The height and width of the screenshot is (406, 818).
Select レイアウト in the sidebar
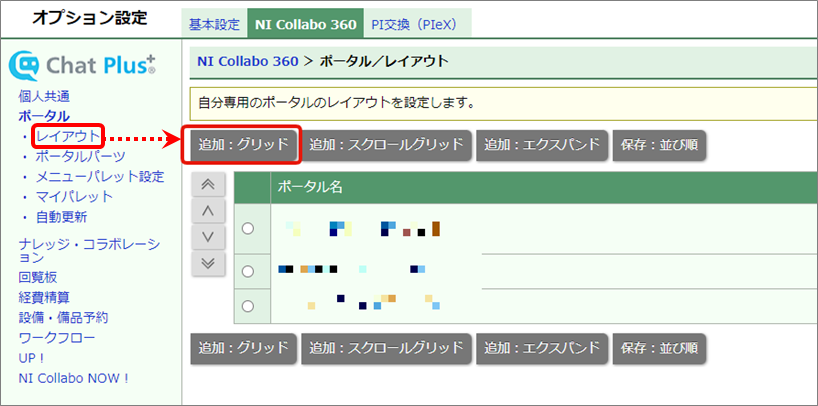pyautogui.click(x=68, y=136)
